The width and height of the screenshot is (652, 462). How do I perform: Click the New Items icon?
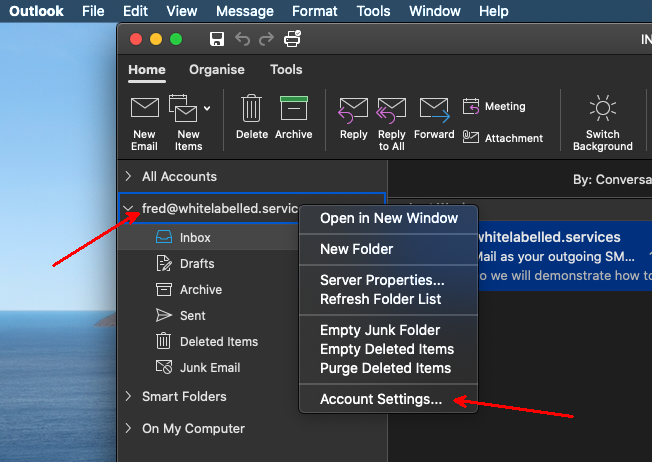click(x=183, y=108)
